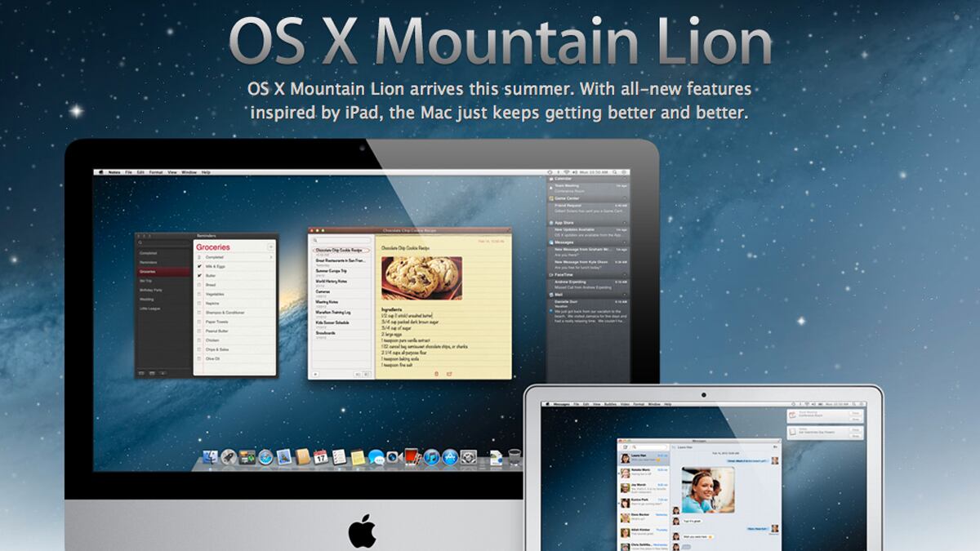Open iTunes from the Dock
This screenshot has height=551, width=980.
(x=430, y=455)
